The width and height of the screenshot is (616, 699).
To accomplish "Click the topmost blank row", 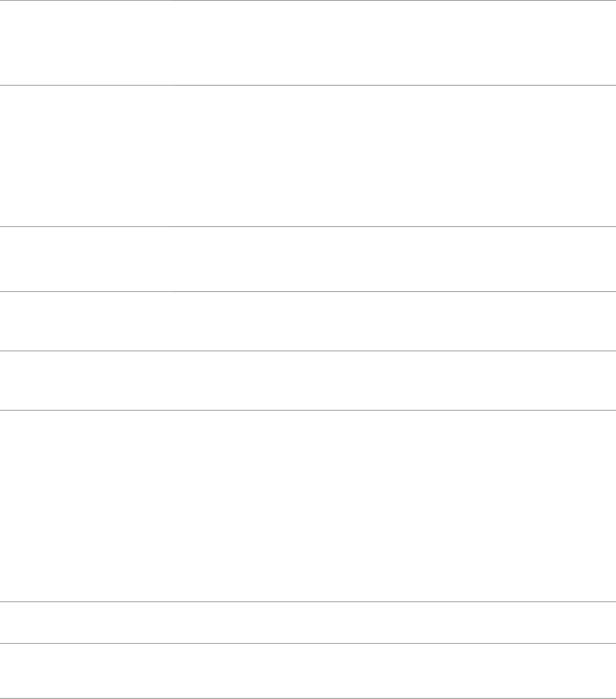I will [308, 43].
